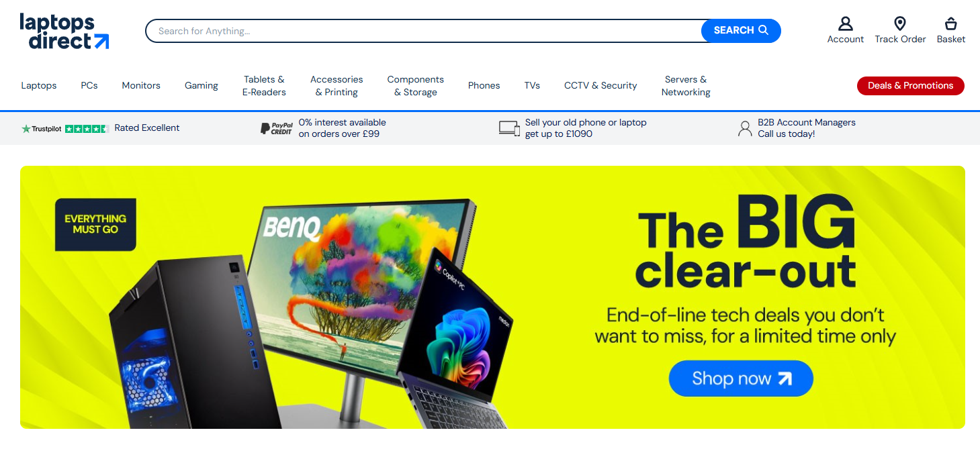Viewport: 980px width, 453px height.
Task: Expand the Tablets & E-Readers menu
Action: click(264, 86)
